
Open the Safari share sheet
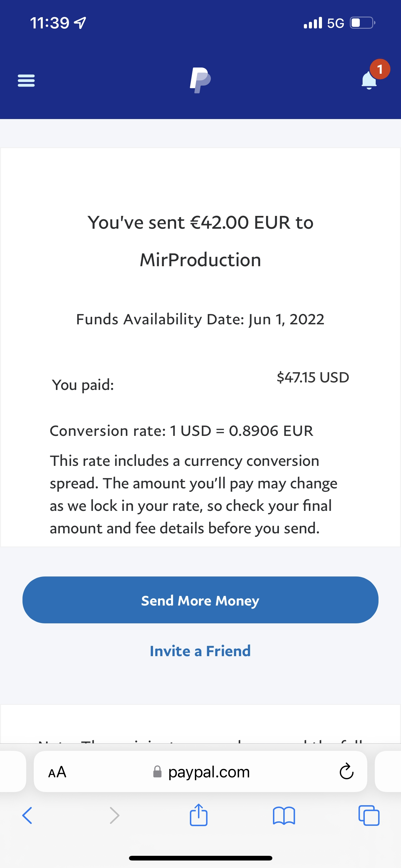pos(199,815)
